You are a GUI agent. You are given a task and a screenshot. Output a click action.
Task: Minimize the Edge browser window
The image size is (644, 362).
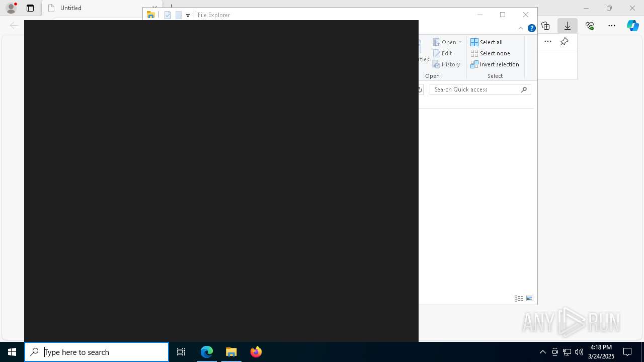586,8
